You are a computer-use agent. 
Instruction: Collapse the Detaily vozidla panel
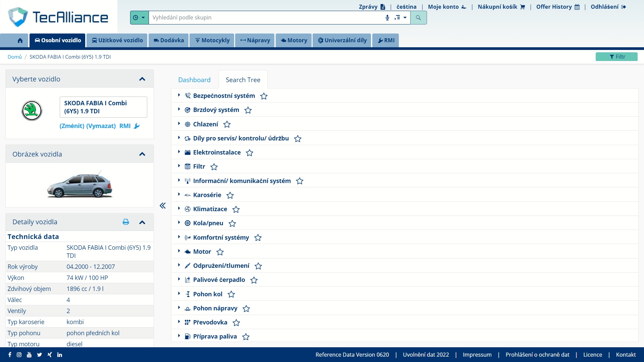142,222
